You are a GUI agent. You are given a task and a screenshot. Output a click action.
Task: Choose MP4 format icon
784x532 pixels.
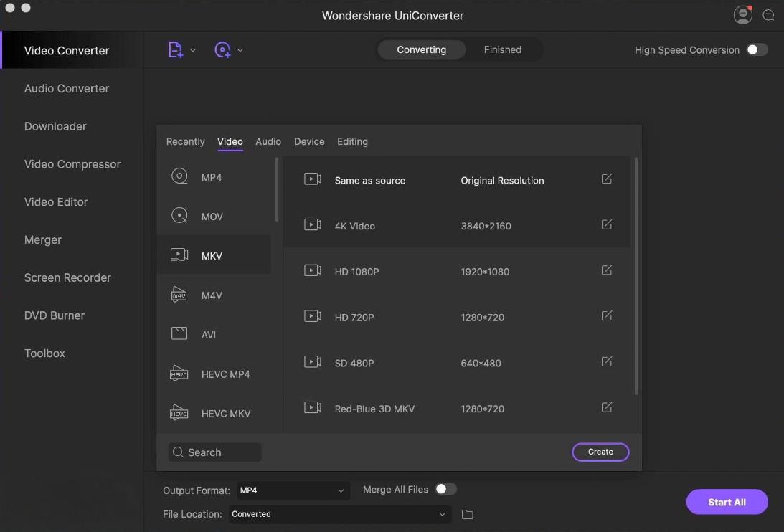point(179,176)
